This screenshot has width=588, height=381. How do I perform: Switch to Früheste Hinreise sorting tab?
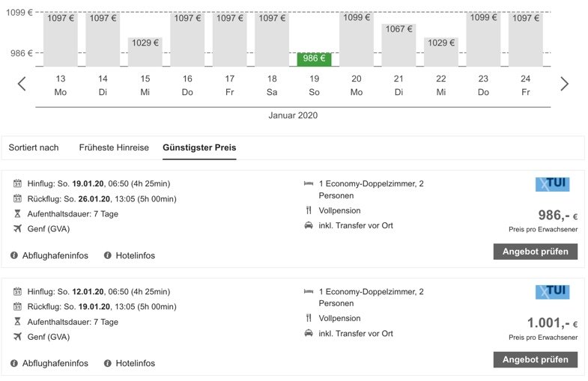tap(114, 147)
